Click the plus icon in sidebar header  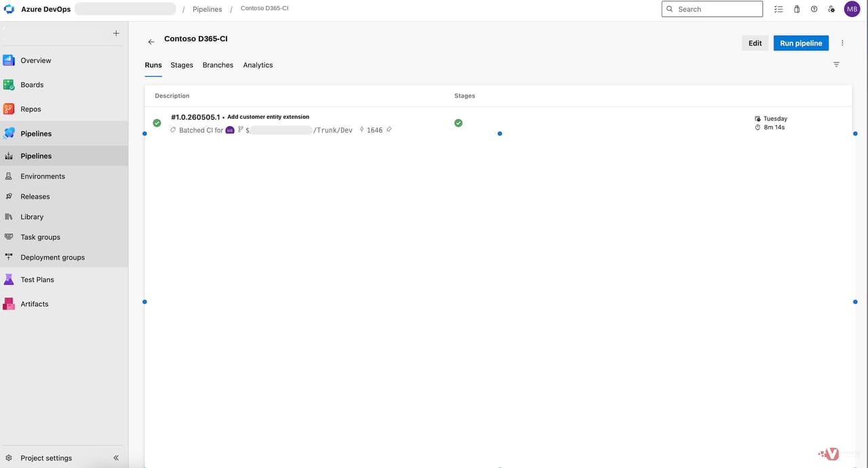(x=116, y=33)
